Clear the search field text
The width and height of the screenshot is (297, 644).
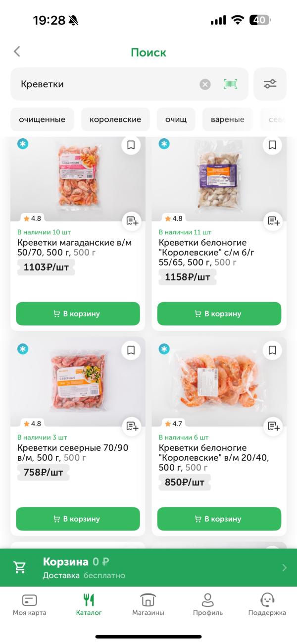205,84
